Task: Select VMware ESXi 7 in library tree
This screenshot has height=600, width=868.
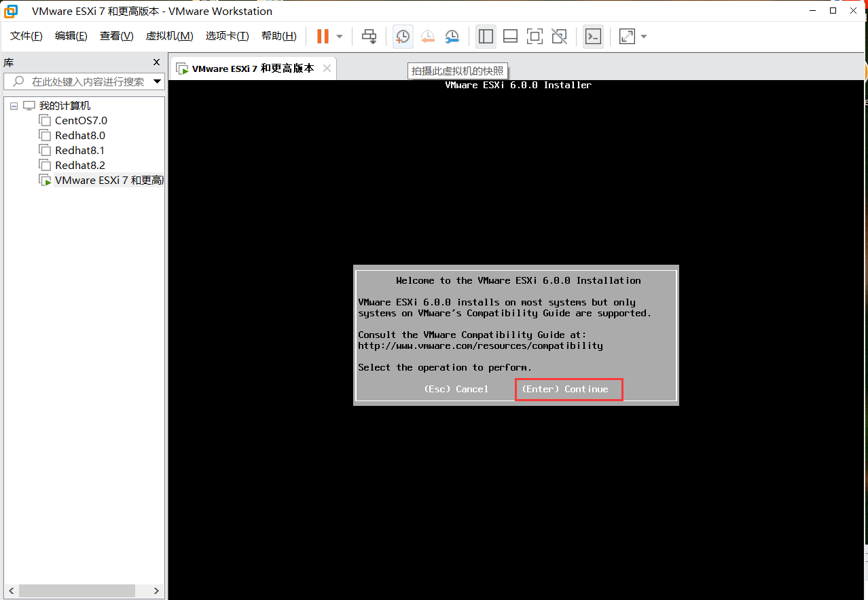Action: [x=109, y=181]
